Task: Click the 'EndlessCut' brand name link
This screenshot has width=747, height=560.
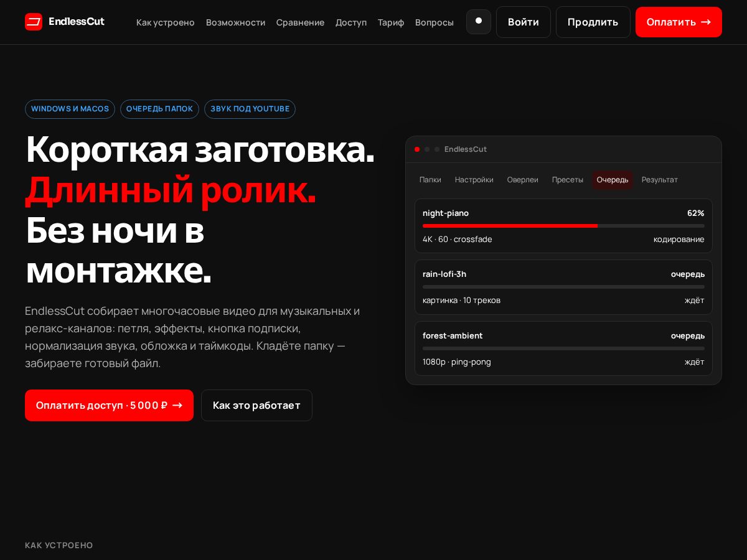Action: (x=77, y=22)
